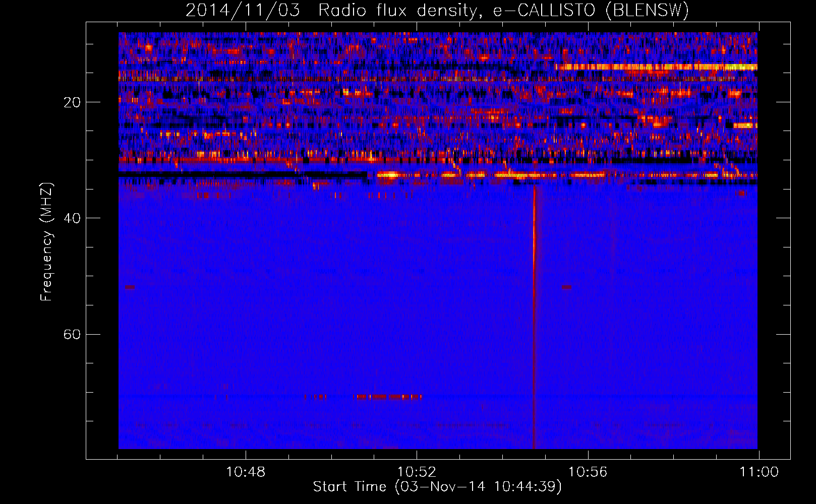
Task: Click the 40 MHz frequency tick label
Action: click(x=72, y=218)
